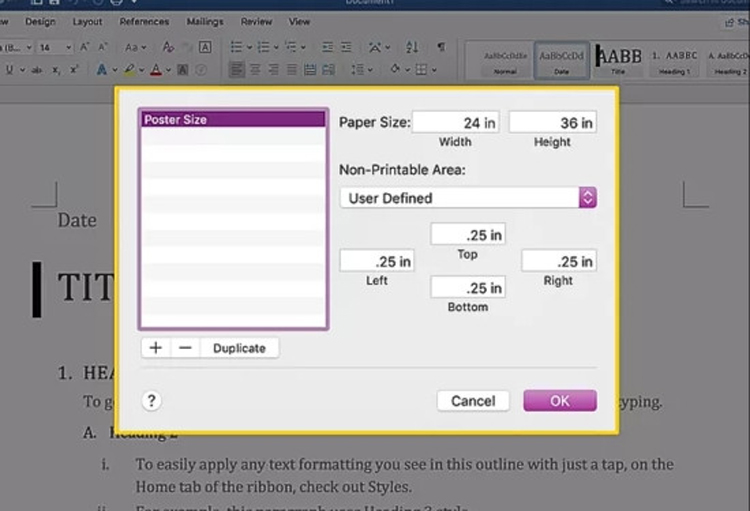The height and width of the screenshot is (511, 750).
Task: Open help with question mark button
Action: click(x=151, y=400)
